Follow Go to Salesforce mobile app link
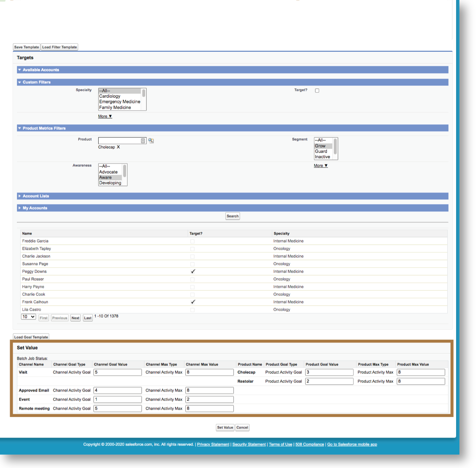Viewport: 476px width, 468px height. 352,444
